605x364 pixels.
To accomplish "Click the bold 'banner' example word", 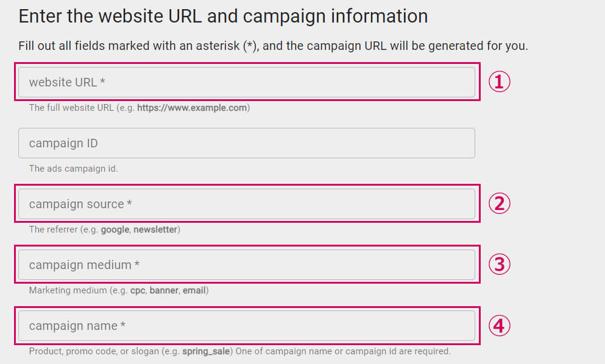I will point(165,290).
